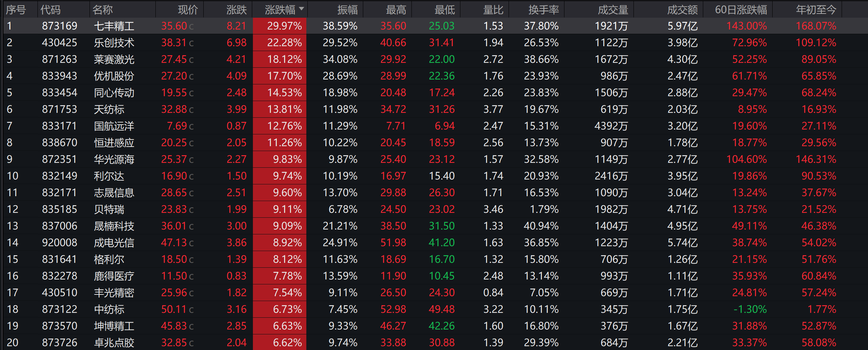Click stock code 920008
Screen dimensions: 868x350
click(60, 243)
